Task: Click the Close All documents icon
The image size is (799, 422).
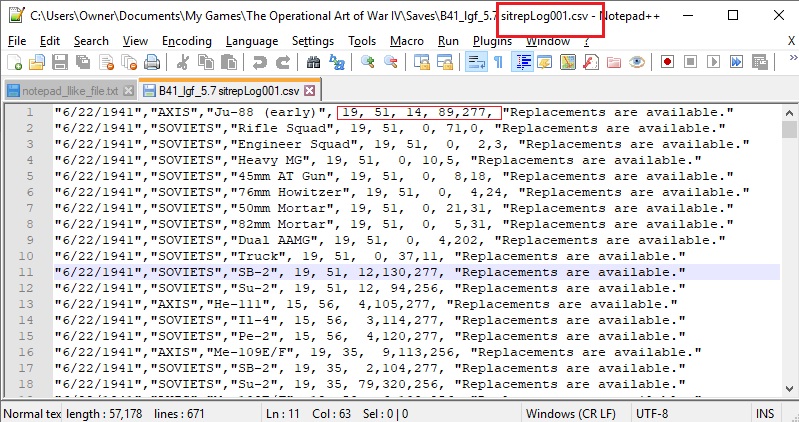Action: [x=129, y=62]
